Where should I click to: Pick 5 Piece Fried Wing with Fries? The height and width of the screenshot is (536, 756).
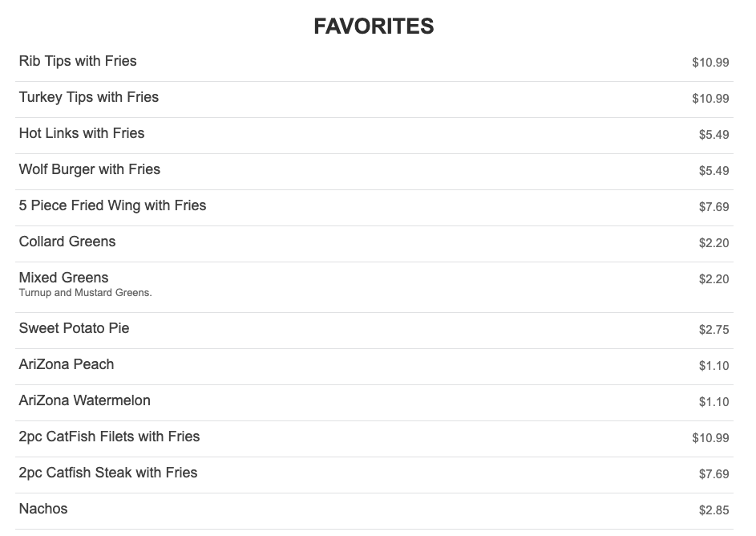tap(112, 205)
